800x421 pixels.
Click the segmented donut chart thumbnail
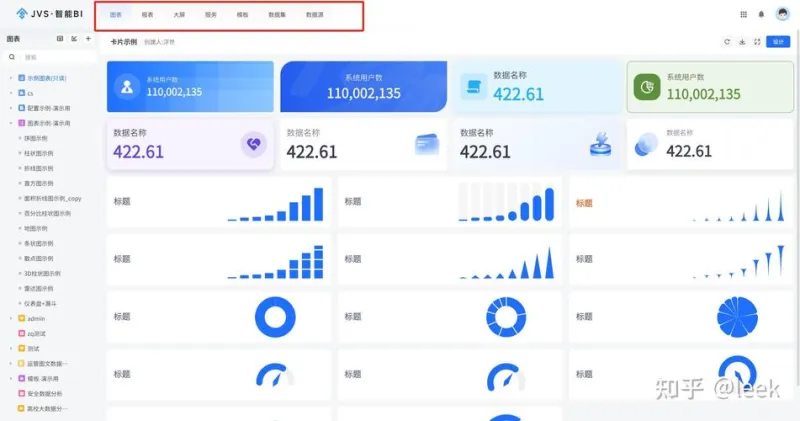tap(506, 317)
